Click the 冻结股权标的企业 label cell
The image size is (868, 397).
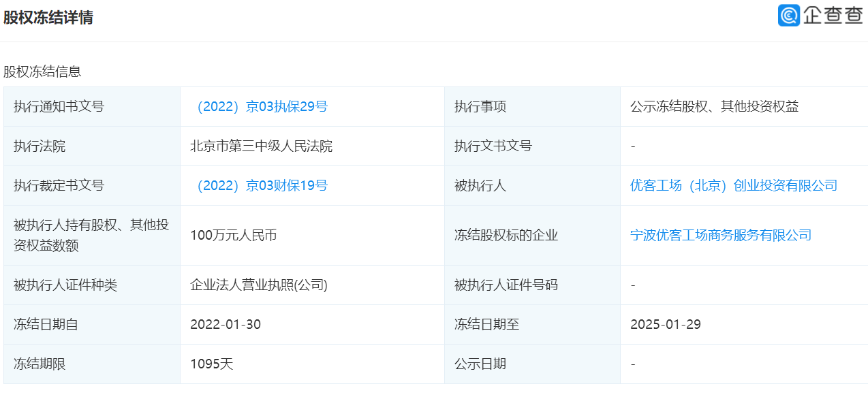(x=506, y=236)
